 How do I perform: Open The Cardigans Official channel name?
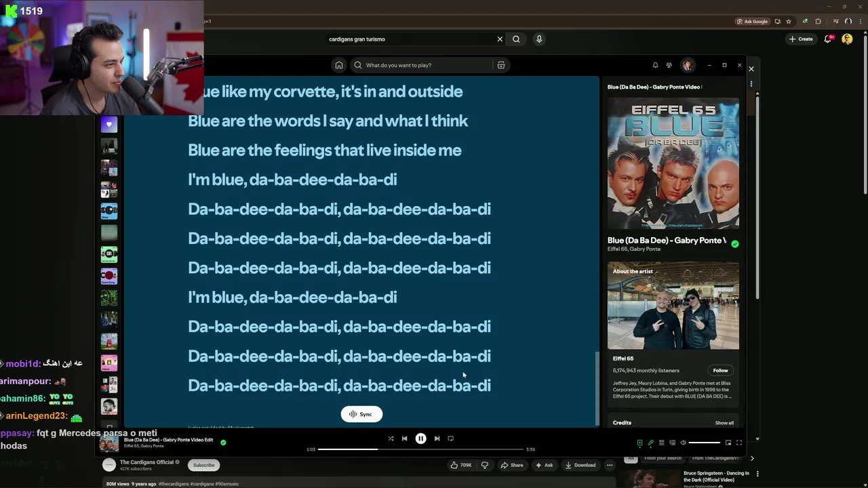[x=146, y=462]
